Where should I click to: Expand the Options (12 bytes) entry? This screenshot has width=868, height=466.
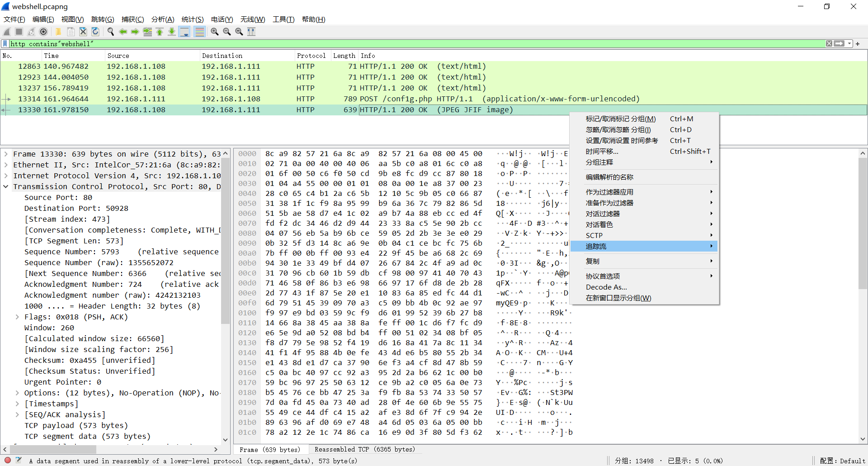tap(17, 393)
